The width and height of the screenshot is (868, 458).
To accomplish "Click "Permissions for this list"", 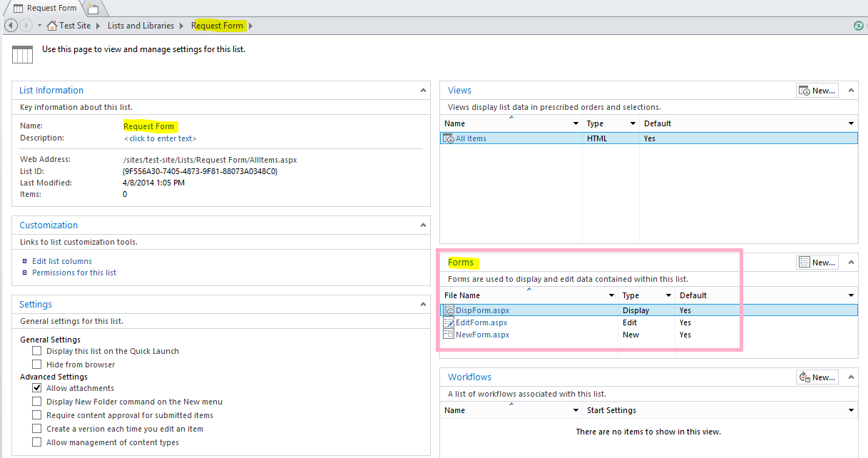I will 73,273.
